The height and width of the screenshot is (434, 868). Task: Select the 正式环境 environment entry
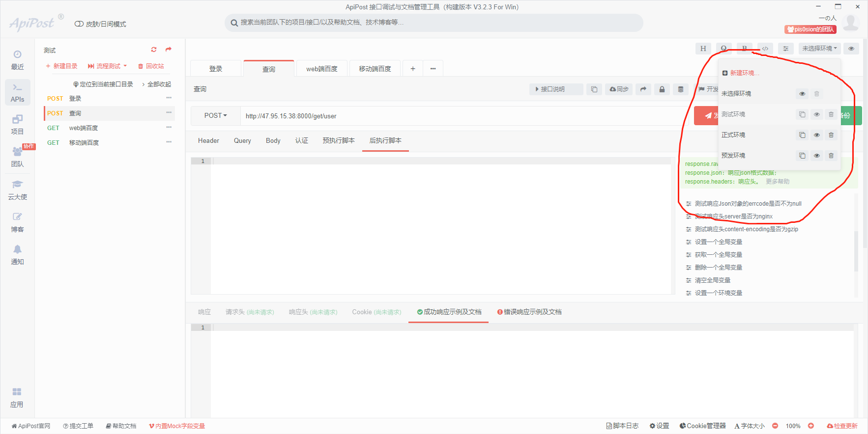pyautogui.click(x=733, y=135)
